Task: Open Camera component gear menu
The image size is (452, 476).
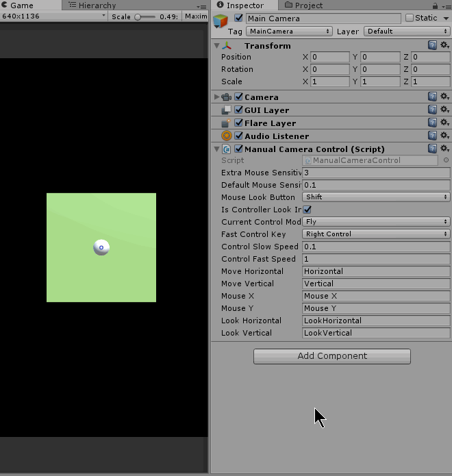Action: [444, 97]
